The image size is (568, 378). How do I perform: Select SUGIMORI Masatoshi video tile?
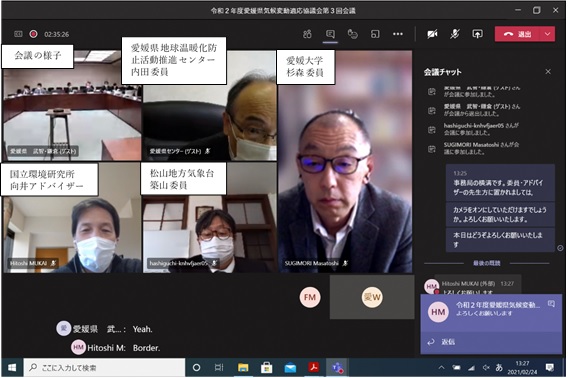(x=345, y=162)
